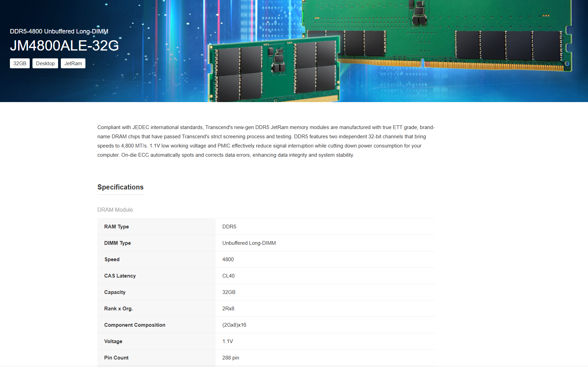Image resolution: width=588 pixels, height=367 pixels.
Task: Click the Unbuffered Long-DIMM table value
Action: point(249,243)
